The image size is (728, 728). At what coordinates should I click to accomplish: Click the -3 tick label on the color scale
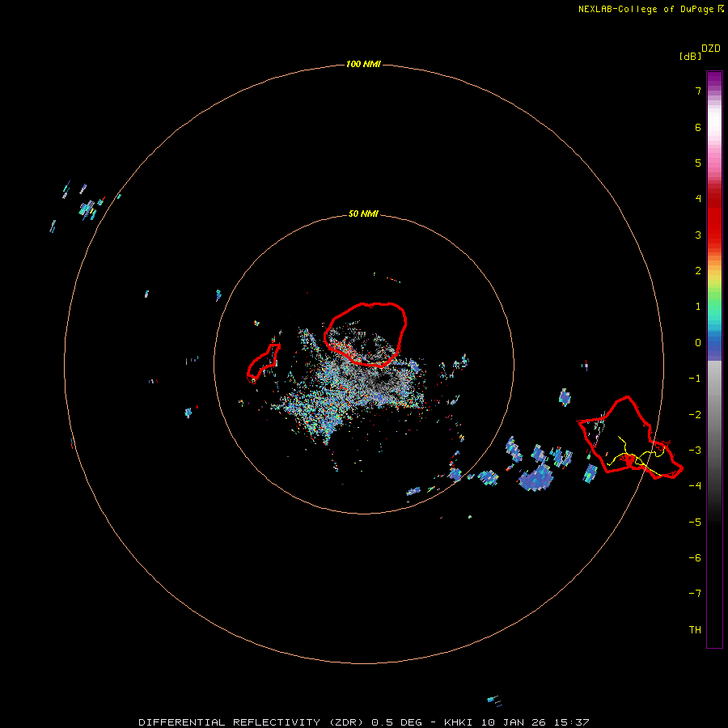click(x=695, y=451)
